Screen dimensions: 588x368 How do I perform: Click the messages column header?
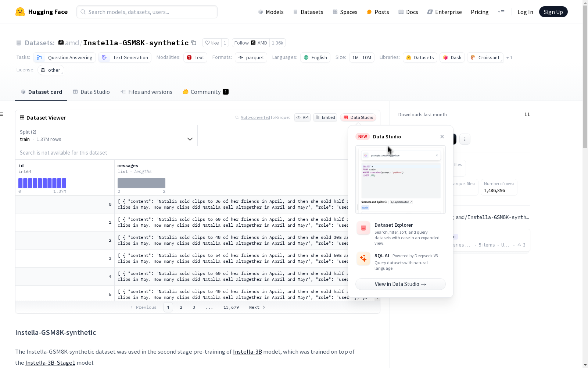point(128,166)
